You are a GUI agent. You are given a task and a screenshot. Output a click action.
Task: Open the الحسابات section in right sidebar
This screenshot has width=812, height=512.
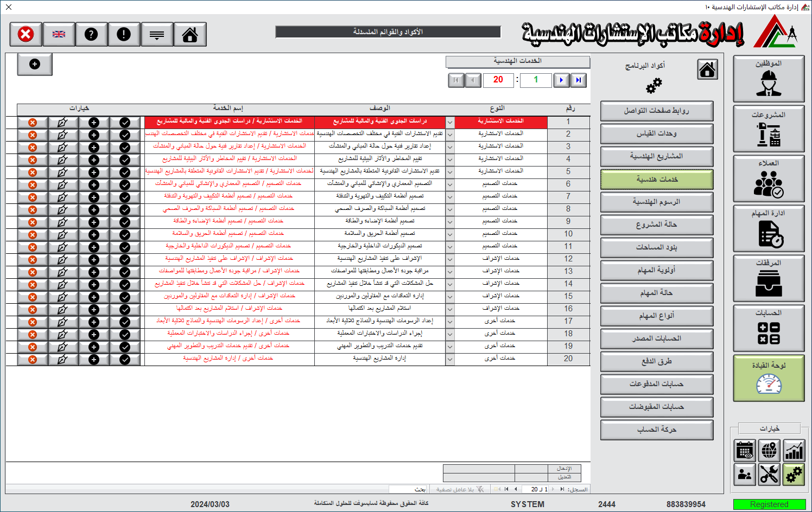click(769, 328)
